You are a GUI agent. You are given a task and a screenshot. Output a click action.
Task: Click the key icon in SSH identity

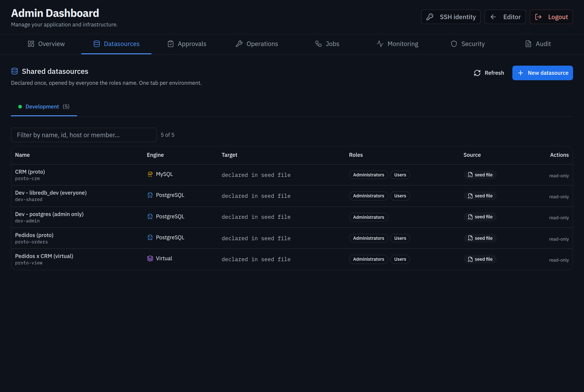tap(430, 17)
